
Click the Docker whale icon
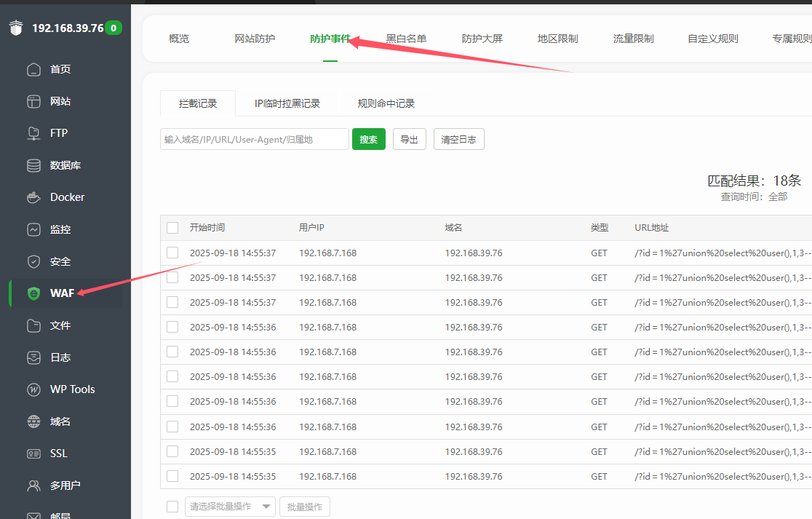(33, 197)
